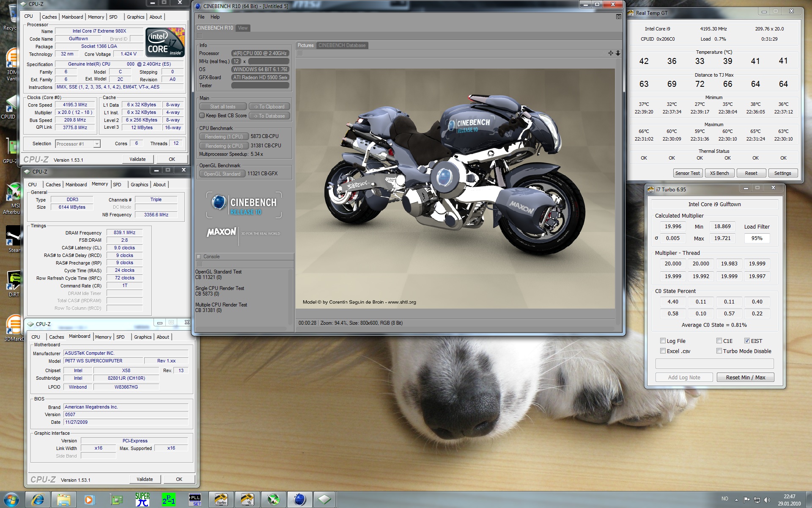This screenshot has height=508, width=812.
Task: Launch Super PI from the taskbar
Action: 143,500
